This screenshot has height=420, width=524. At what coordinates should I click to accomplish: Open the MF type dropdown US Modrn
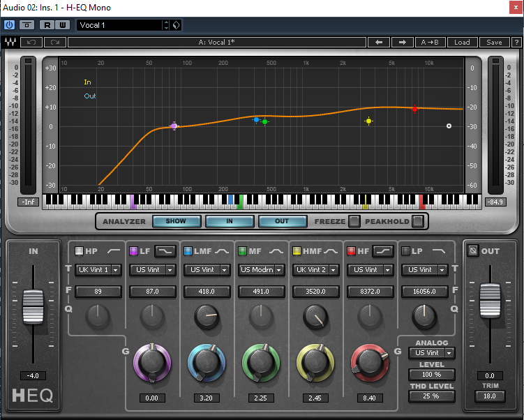(x=262, y=269)
